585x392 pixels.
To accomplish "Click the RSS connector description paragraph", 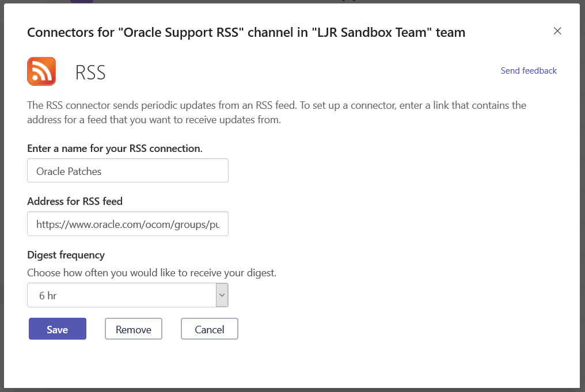I will 276,112.
